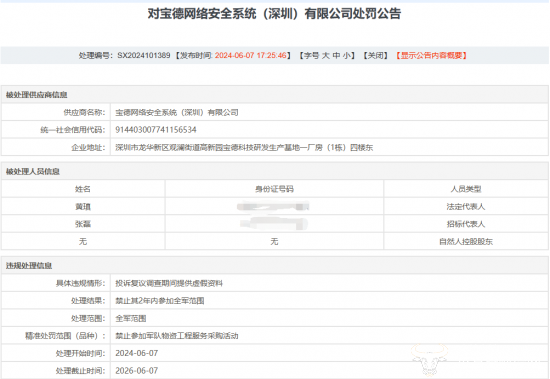
Task: Show 显示公告内容概要 announcement summary
Action: [x=431, y=55]
